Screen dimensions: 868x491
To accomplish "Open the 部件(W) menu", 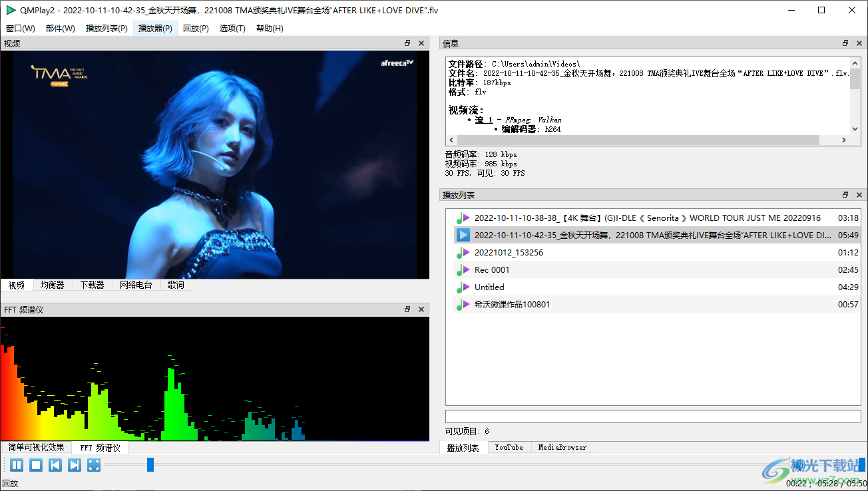I will (61, 29).
